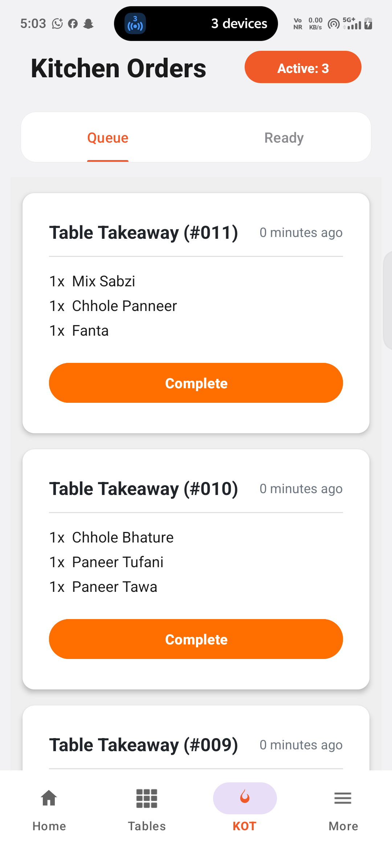
Task: Tap the Home house icon
Action: (x=49, y=798)
